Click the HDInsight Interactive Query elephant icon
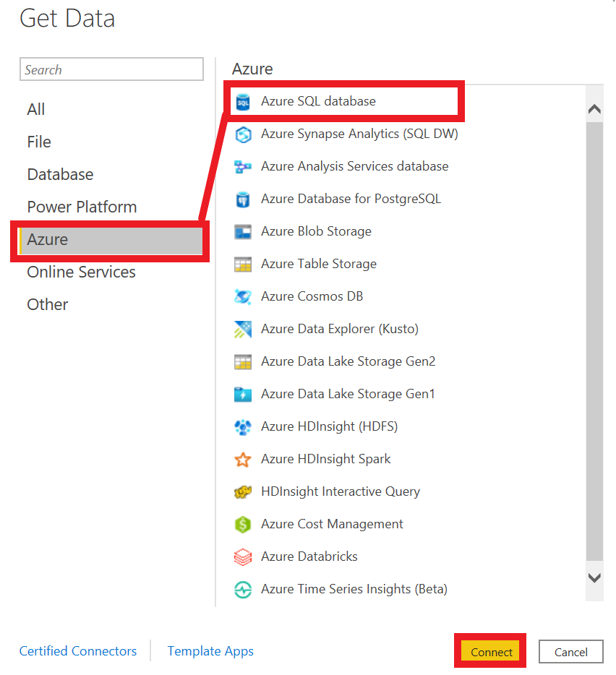616x675 pixels. pyautogui.click(x=243, y=491)
